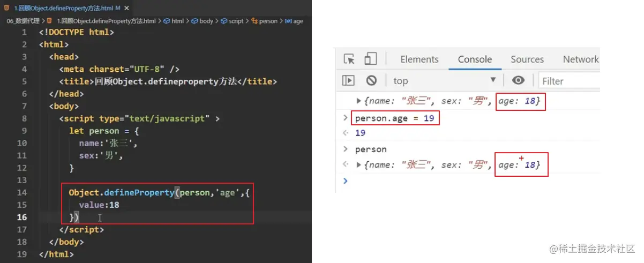
Task: Click the <!DOCTYPE html> line
Action: point(76,32)
